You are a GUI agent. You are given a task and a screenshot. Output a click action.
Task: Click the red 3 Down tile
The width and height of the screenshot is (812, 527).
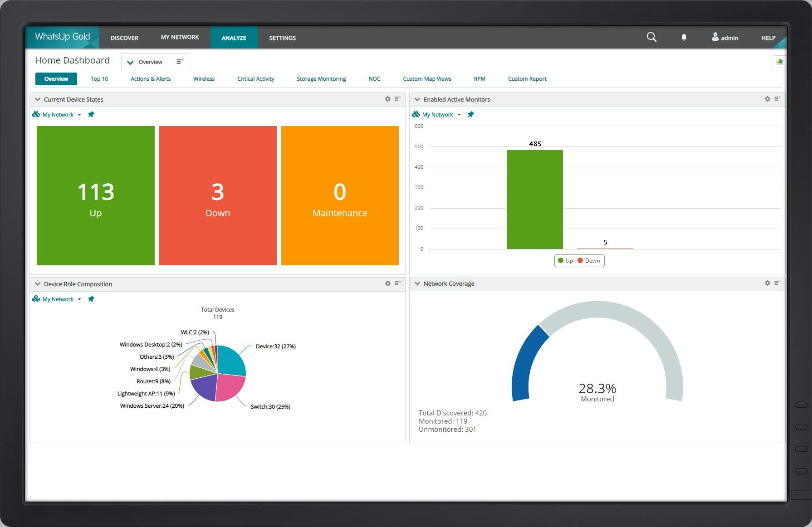pos(218,195)
